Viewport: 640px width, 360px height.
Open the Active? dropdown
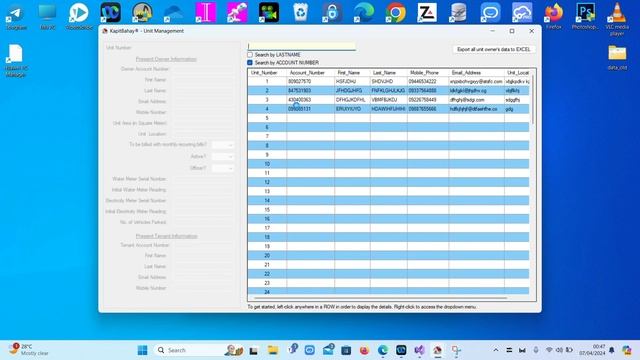click(222, 157)
